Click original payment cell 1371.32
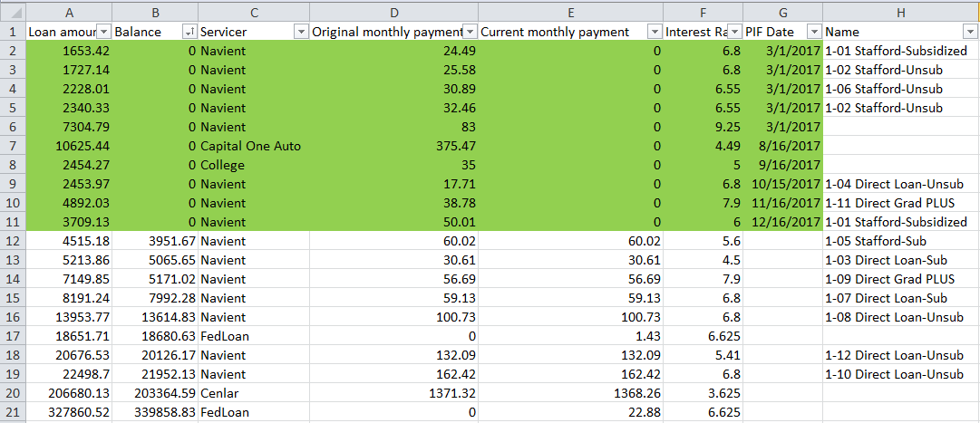The width and height of the screenshot is (980, 423). coord(393,394)
